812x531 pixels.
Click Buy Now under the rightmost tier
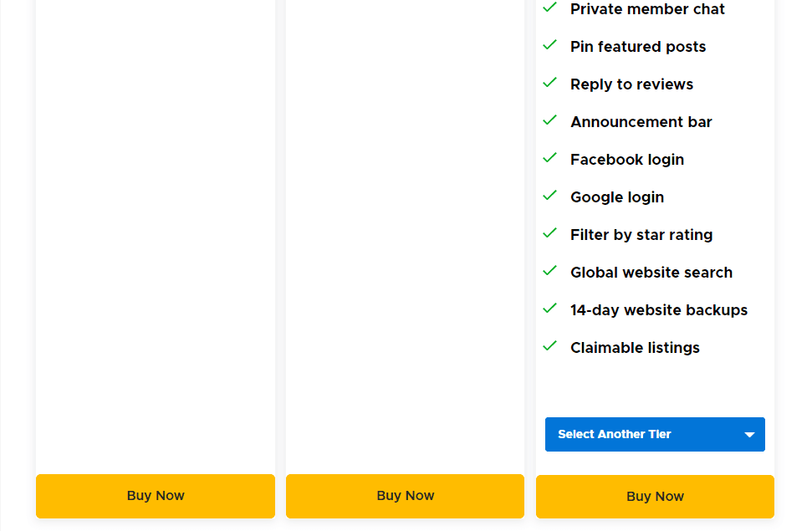pyautogui.click(x=655, y=496)
